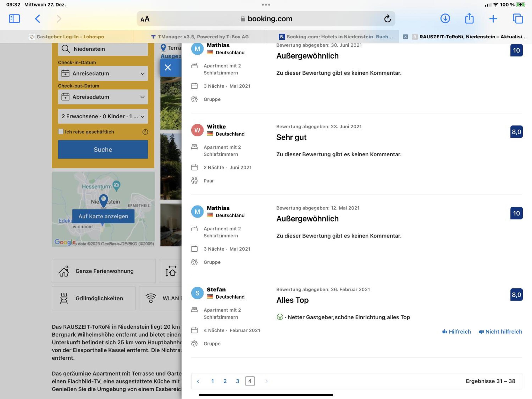Click the Alles Top review title
The image size is (532, 399).
(292, 300)
